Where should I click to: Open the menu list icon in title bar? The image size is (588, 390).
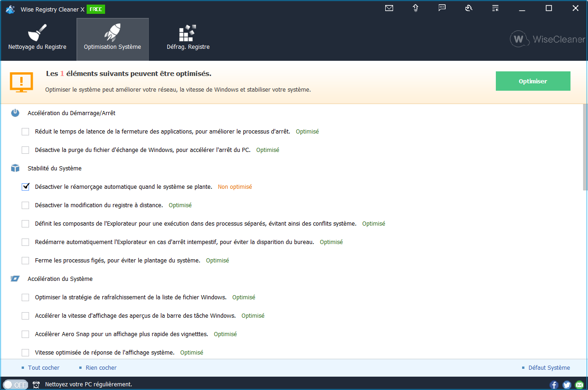click(495, 8)
